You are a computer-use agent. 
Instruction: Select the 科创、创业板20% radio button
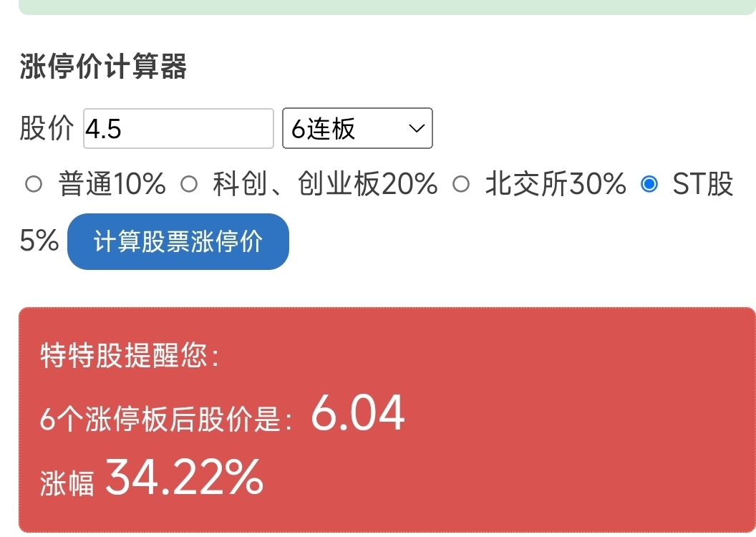tap(189, 184)
